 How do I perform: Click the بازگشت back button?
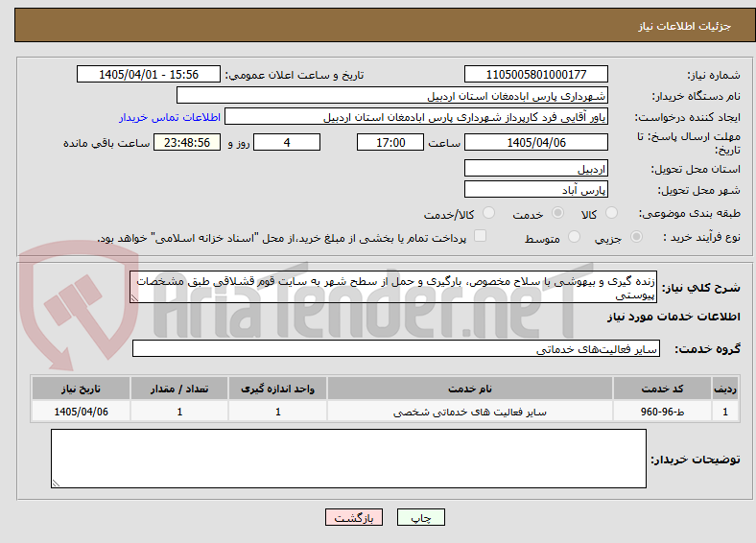(354, 517)
